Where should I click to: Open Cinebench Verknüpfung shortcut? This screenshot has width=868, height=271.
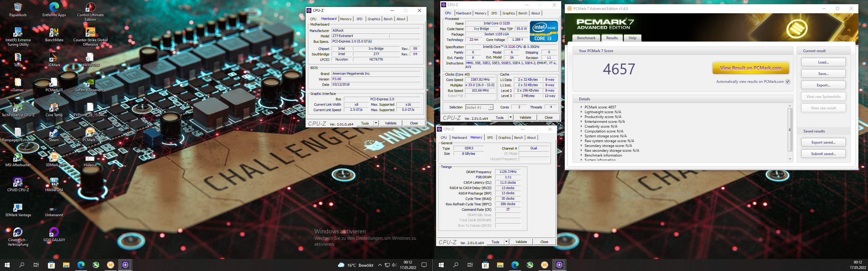pos(18,237)
